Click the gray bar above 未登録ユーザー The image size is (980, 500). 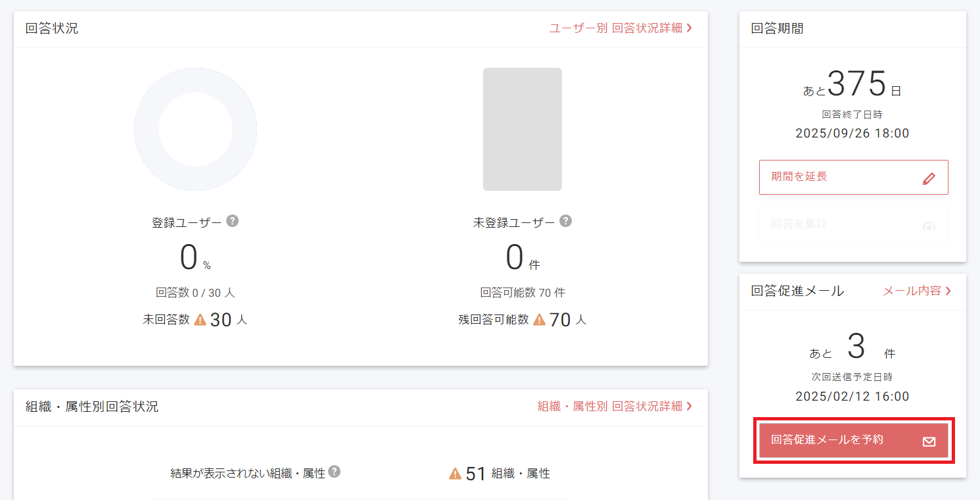click(523, 130)
